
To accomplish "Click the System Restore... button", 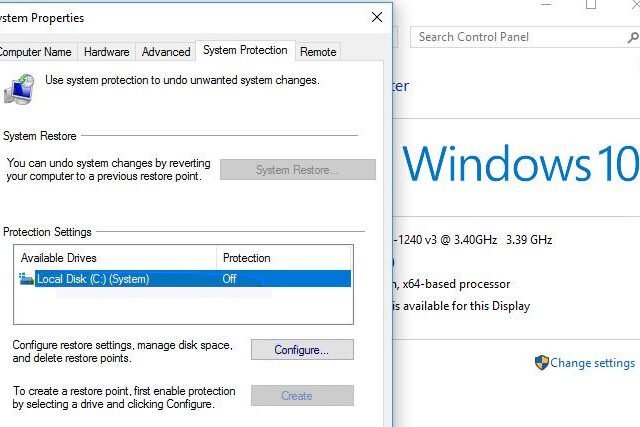I will tap(297, 170).
